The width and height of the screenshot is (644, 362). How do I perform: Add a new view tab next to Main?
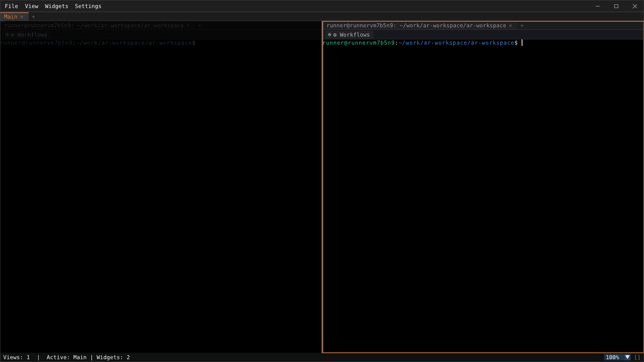point(33,17)
